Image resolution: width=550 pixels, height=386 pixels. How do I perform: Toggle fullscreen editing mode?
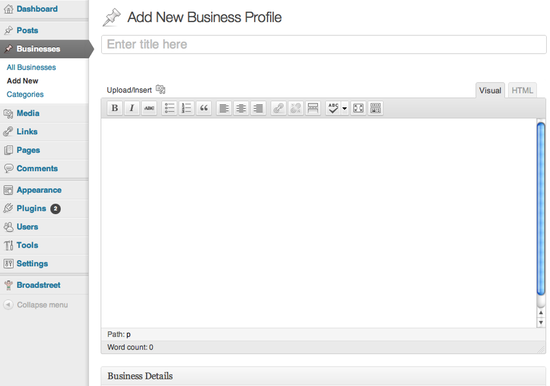coord(358,108)
